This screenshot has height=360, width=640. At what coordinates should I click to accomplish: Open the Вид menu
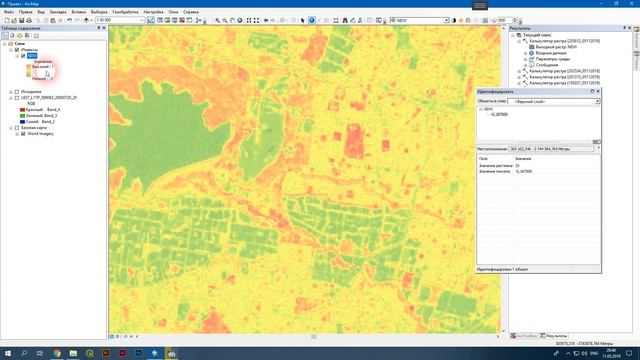41,12
